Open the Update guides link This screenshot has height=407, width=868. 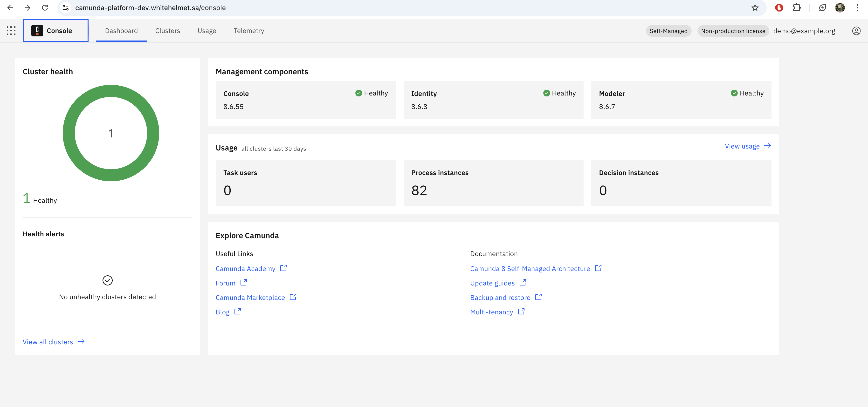(492, 283)
